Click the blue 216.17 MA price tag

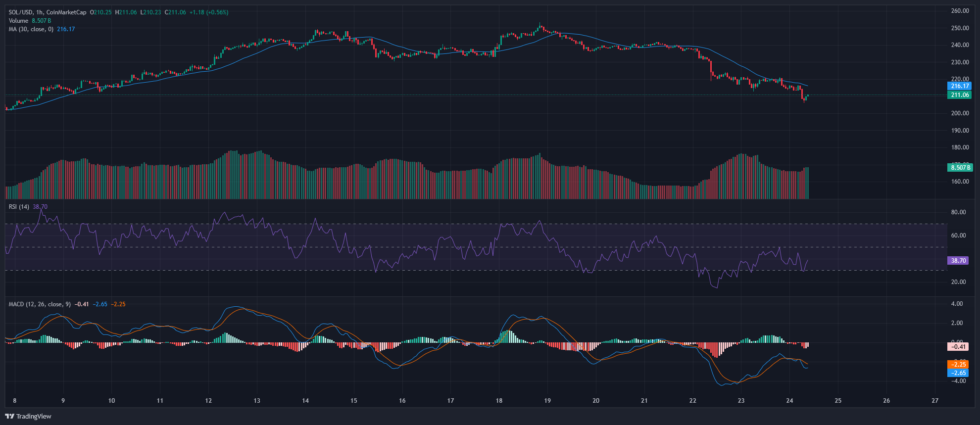pyautogui.click(x=960, y=86)
